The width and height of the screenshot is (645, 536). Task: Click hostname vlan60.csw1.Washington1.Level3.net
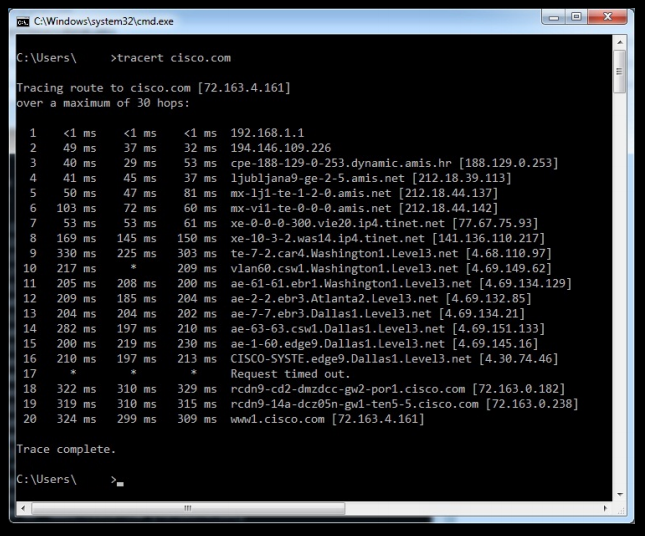click(344, 269)
